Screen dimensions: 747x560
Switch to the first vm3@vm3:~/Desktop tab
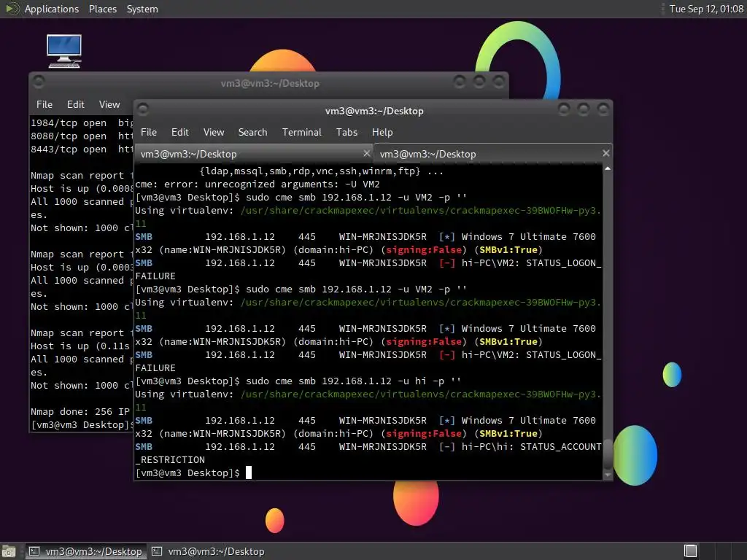254,154
